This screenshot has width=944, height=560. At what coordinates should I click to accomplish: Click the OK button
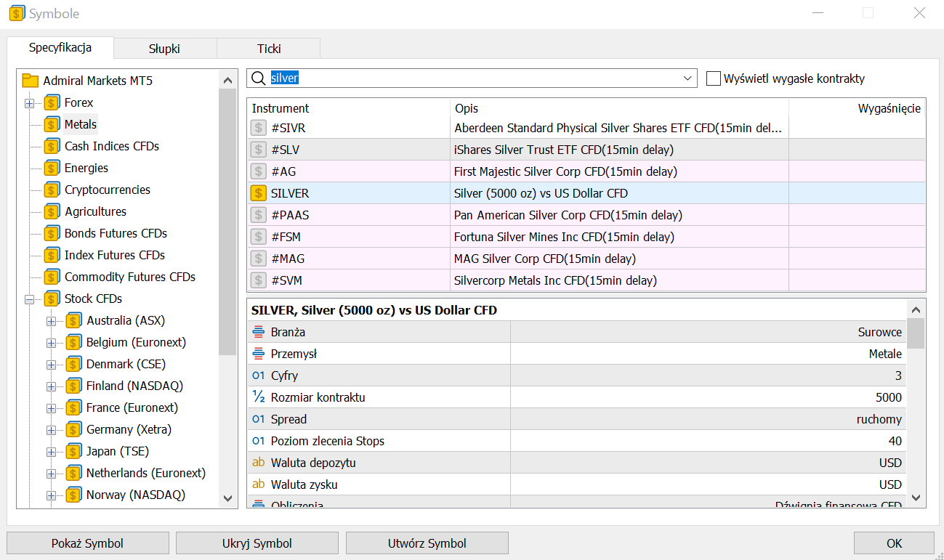point(894,543)
